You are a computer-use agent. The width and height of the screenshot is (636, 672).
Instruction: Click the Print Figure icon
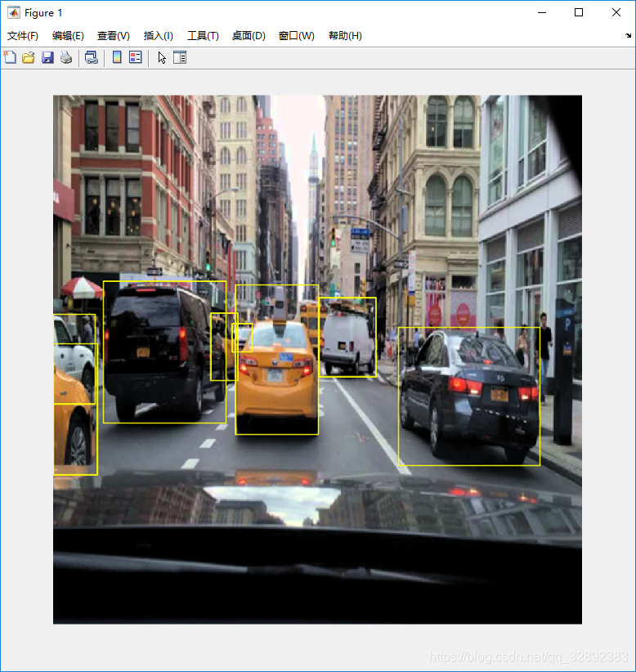66,57
